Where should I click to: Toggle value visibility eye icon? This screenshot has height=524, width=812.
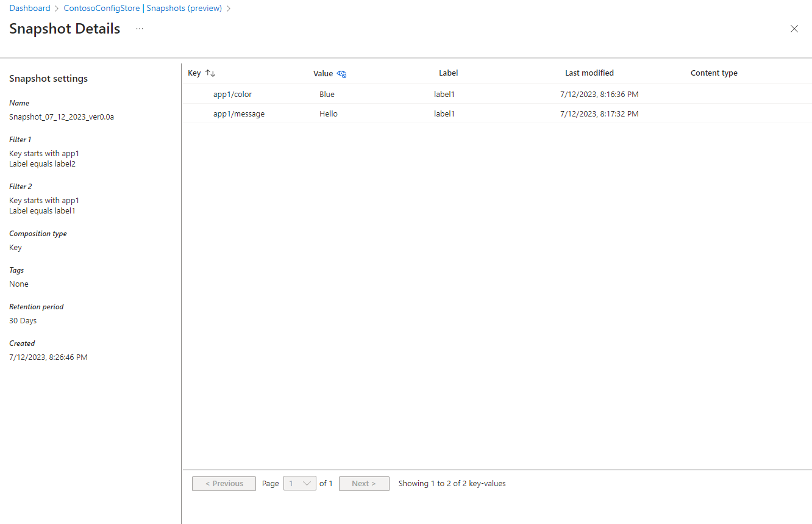(x=341, y=74)
